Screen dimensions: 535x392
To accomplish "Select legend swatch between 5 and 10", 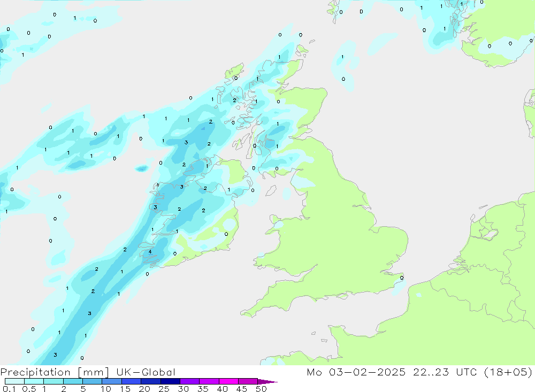I will (x=93, y=381).
